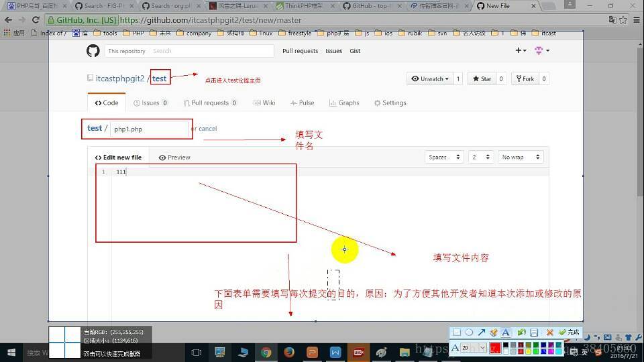This screenshot has width=644, height=362.
Task: Open Issues in the GitHub header
Action: pyautogui.click(x=333, y=51)
